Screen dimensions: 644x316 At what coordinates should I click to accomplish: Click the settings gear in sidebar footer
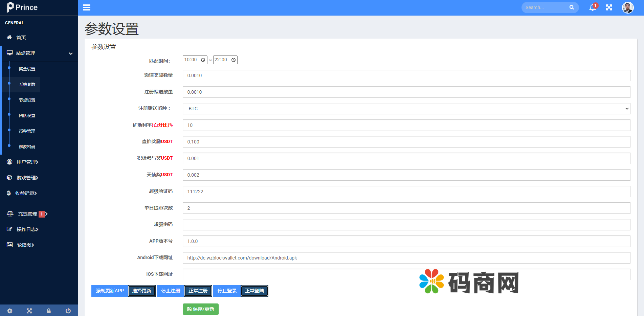[10, 311]
